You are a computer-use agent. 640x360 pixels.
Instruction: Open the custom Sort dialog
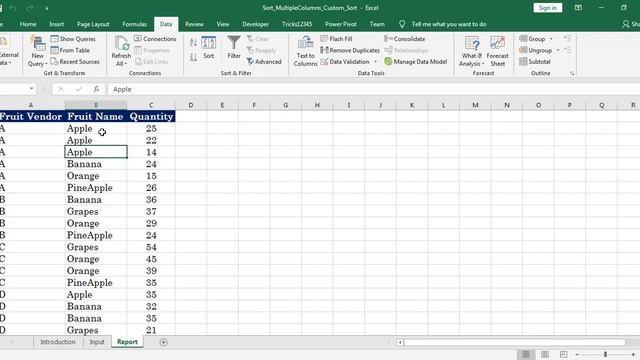click(209, 47)
